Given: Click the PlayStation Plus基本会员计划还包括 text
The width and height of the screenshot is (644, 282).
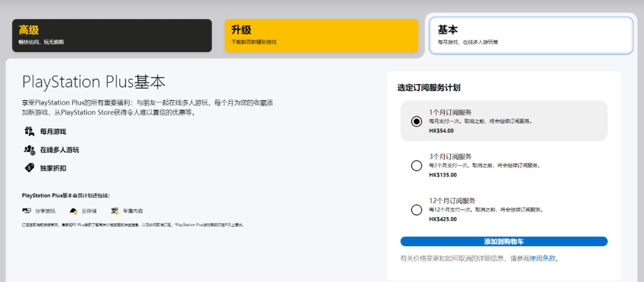Looking at the screenshot, I should (66, 196).
